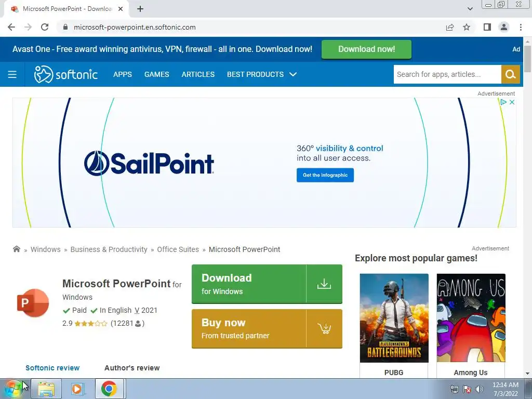Image resolution: width=532 pixels, height=399 pixels.
Task: Click the download arrow icon on green button
Action: [324, 284]
